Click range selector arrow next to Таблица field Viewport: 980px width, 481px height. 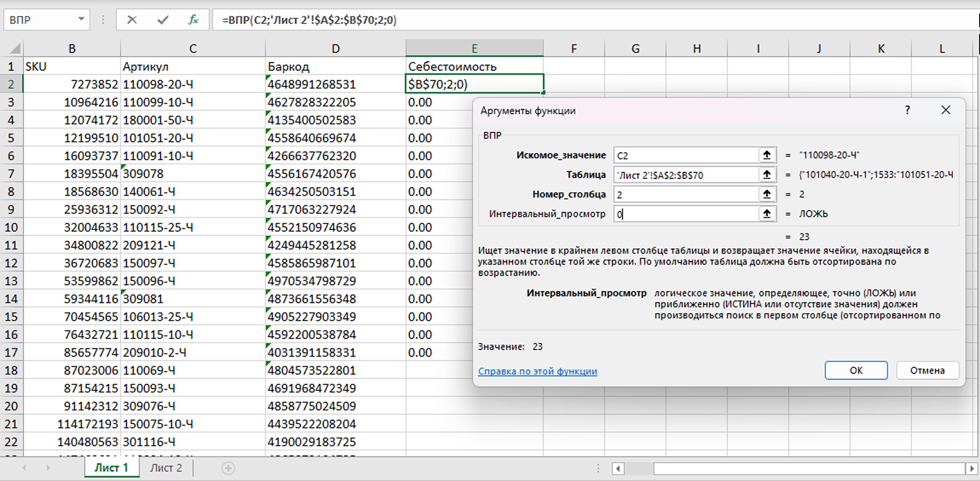point(767,175)
